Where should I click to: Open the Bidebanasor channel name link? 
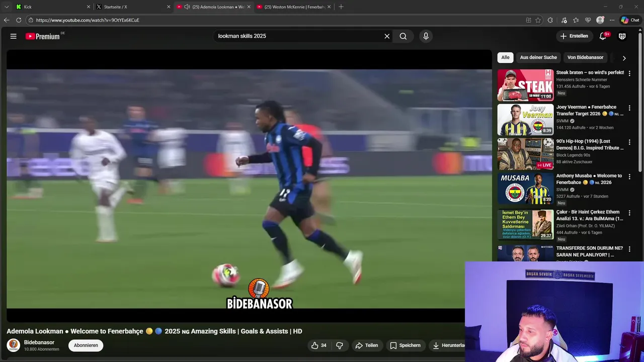[x=39, y=342]
